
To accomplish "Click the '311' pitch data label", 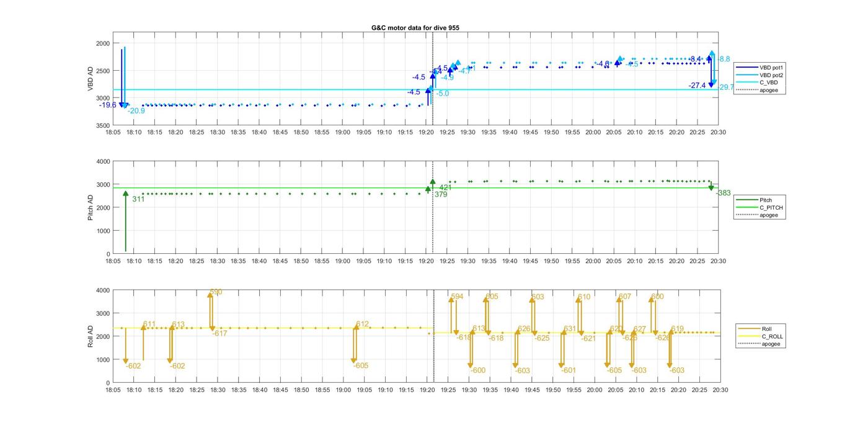I will (x=138, y=199).
